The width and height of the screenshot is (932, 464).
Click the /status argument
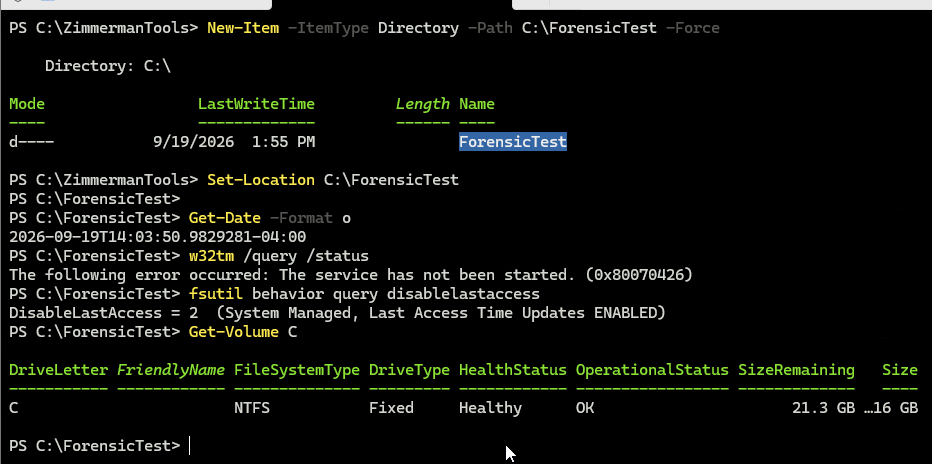[x=337, y=256]
